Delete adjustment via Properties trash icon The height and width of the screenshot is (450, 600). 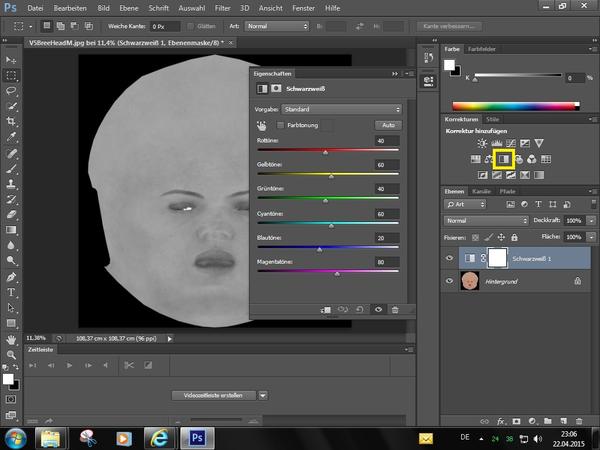click(x=395, y=310)
